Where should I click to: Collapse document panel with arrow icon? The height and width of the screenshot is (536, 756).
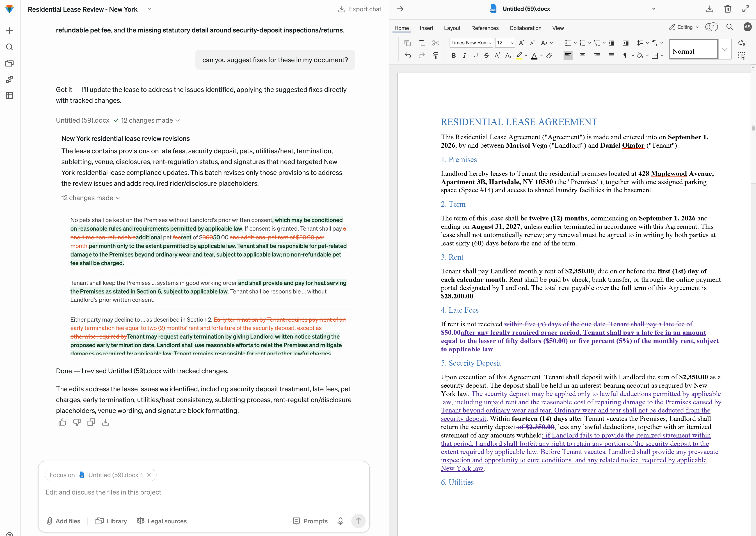pyautogui.click(x=400, y=9)
